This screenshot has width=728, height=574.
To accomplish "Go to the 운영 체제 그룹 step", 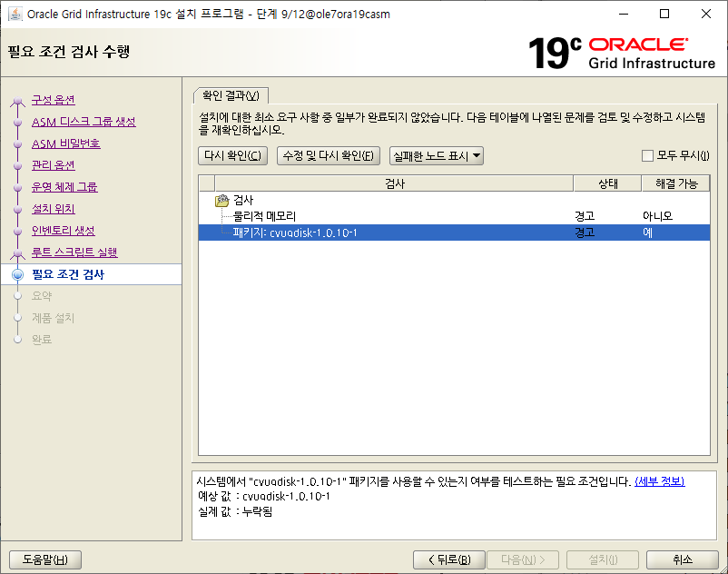I will [64, 187].
